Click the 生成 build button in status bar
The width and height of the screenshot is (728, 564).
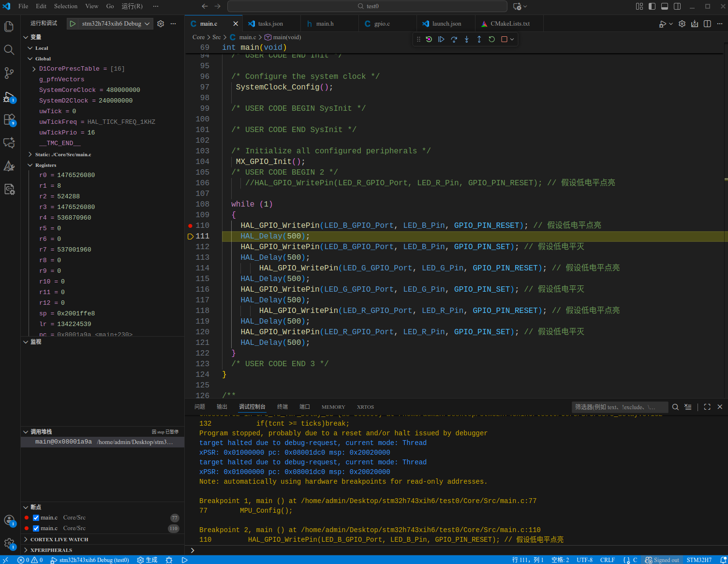coord(147,560)
